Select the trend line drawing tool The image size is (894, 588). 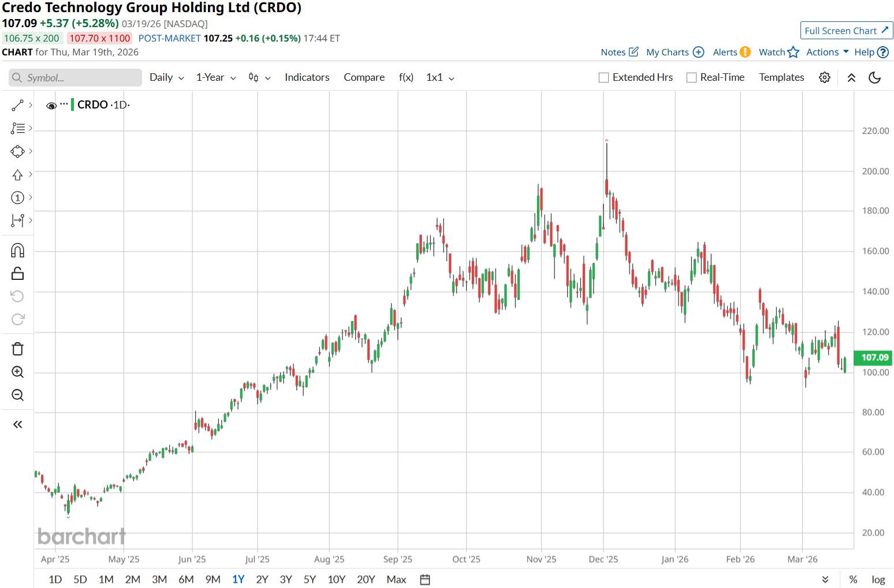17,106
